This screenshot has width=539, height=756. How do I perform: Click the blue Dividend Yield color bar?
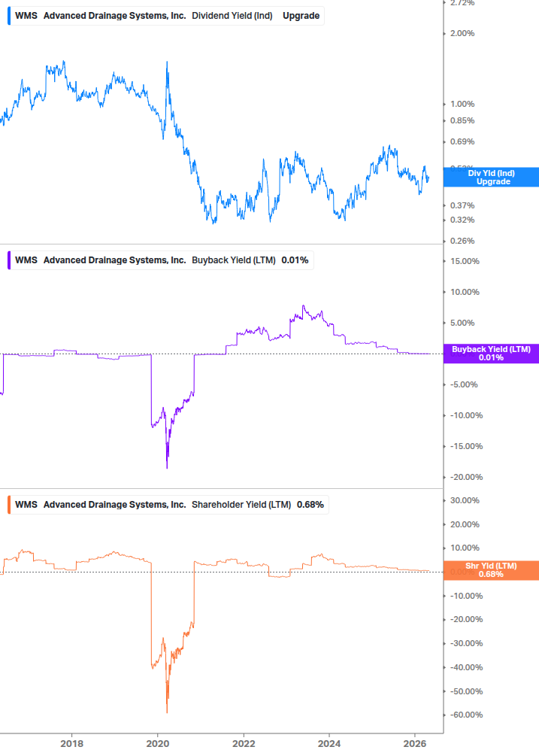click(x=9, y=16)
